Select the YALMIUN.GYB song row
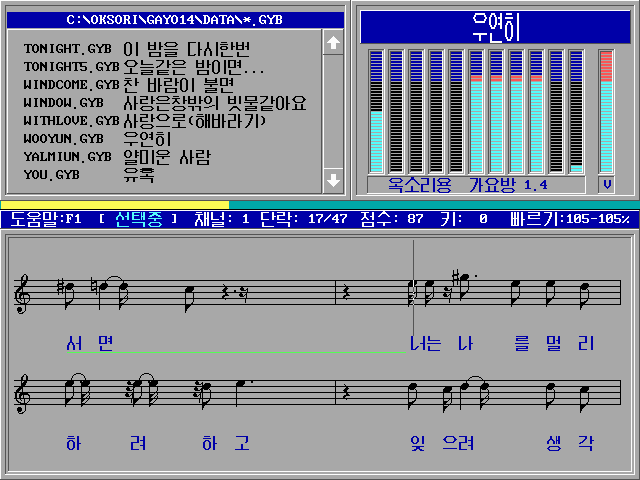Image resolution: width=640 pixels, height=480 pixels. (117, 157)
